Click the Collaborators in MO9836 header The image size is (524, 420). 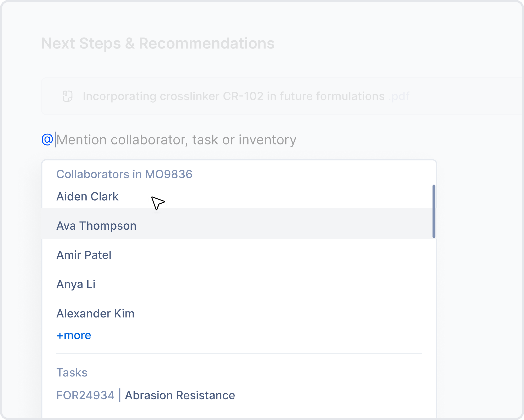click(124, 174)
